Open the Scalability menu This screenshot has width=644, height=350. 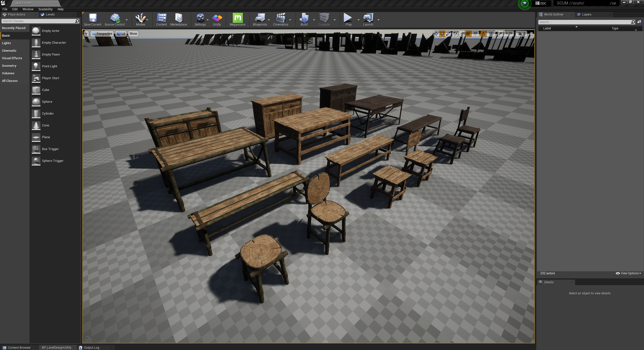tap(45, 9)
